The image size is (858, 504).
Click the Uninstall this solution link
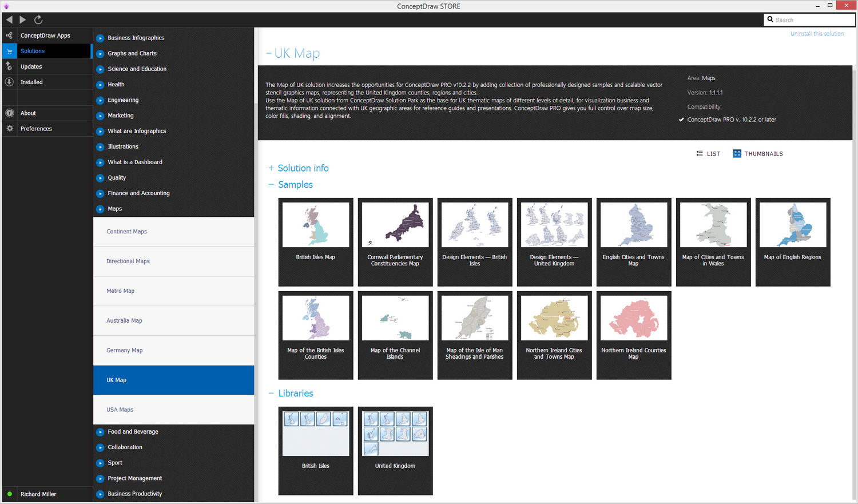(817, 34)
